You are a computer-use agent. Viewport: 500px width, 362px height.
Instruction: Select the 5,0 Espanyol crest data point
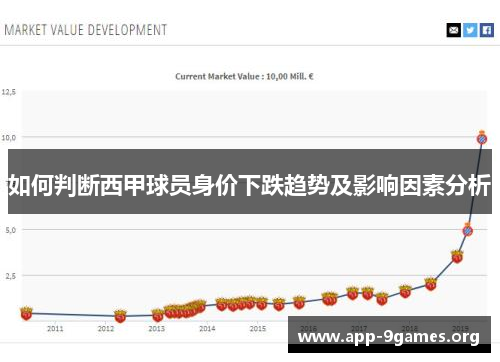pos(468,230)
